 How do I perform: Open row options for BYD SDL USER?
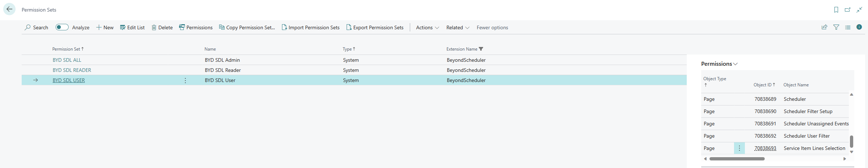pos(185,80)
